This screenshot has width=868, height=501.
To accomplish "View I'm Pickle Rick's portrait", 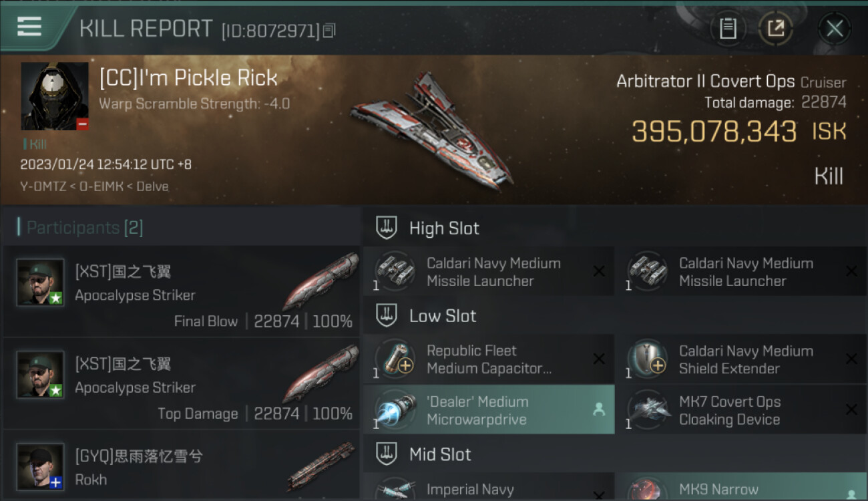I will [x=55, y=96].
